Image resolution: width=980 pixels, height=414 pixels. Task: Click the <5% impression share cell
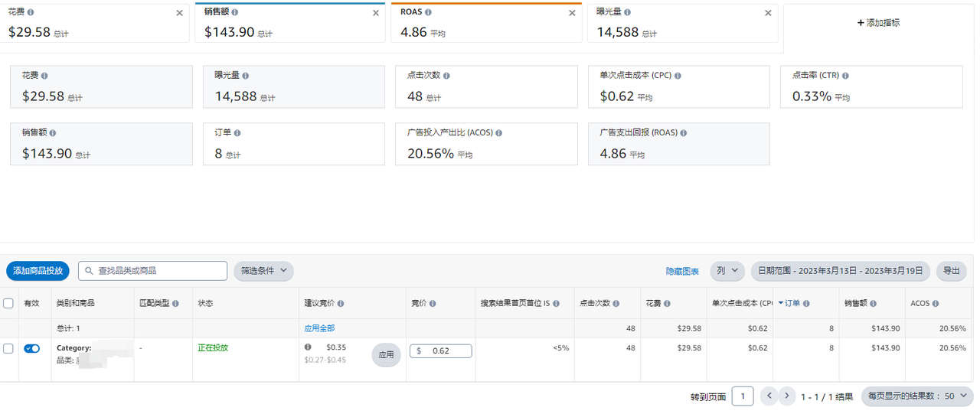tap(561, 347)
